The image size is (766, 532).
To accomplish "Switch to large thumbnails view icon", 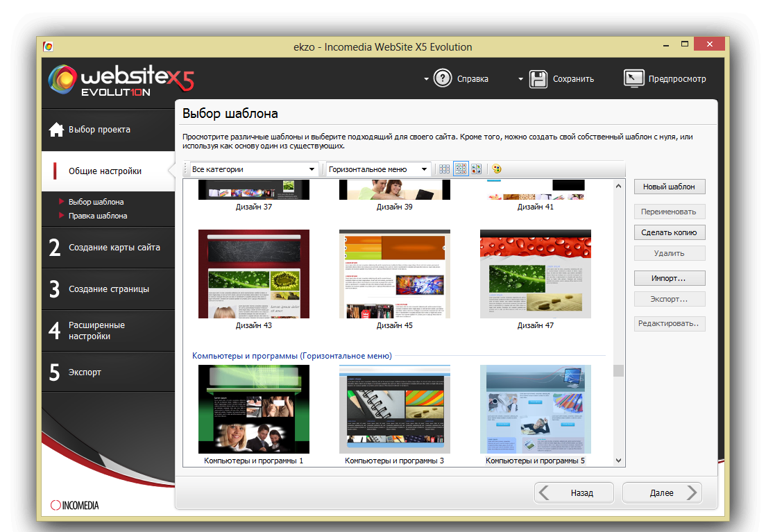I will click(x=476, y=169).
